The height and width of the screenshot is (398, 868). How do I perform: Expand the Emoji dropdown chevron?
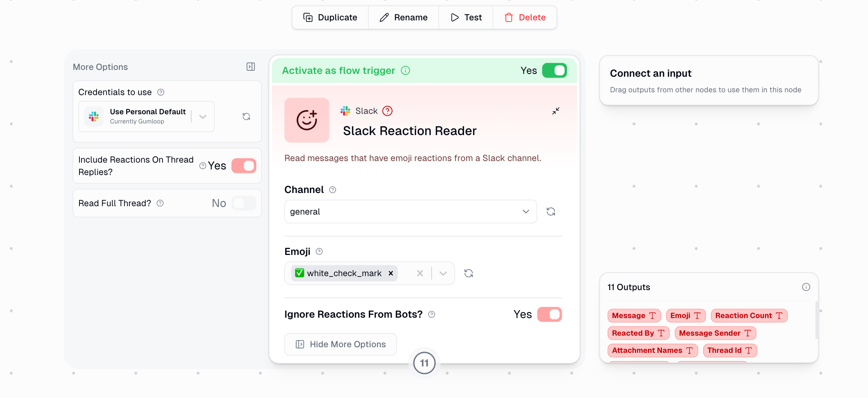[443, 273]
